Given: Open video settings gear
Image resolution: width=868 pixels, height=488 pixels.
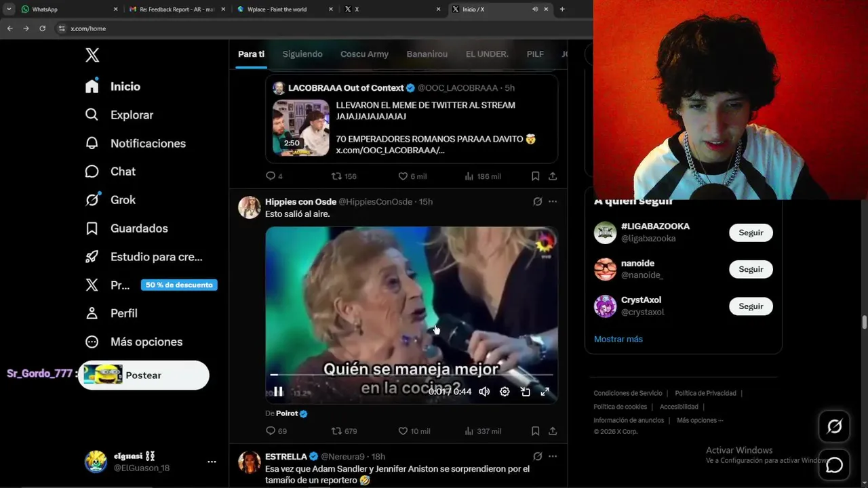Looking at the screenshot, I should pyautogui.click(x=505, y=391).
